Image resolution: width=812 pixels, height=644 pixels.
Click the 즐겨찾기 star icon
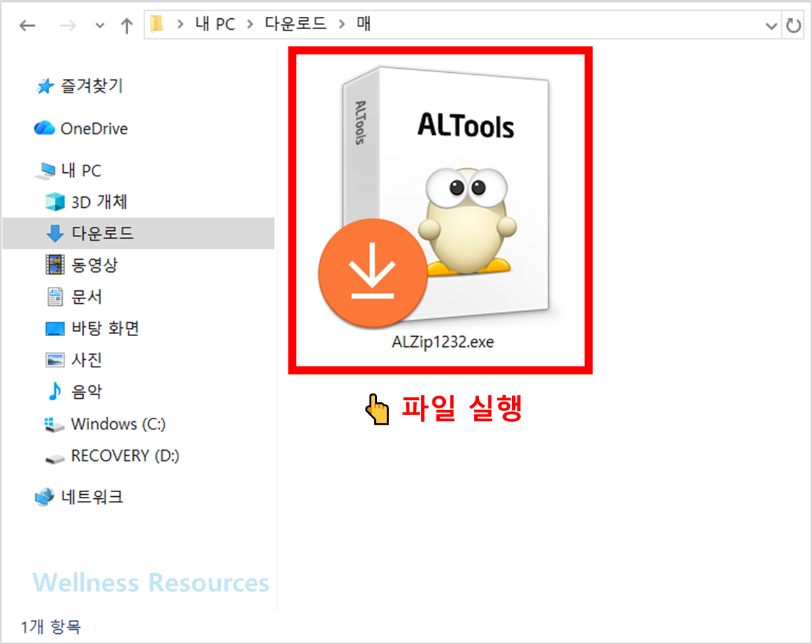(45, 86)
